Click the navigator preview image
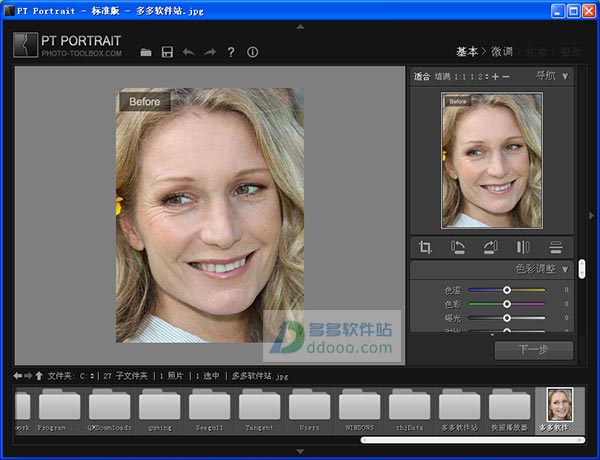This screenshot has height=460, width=600. tap(492, 160)
